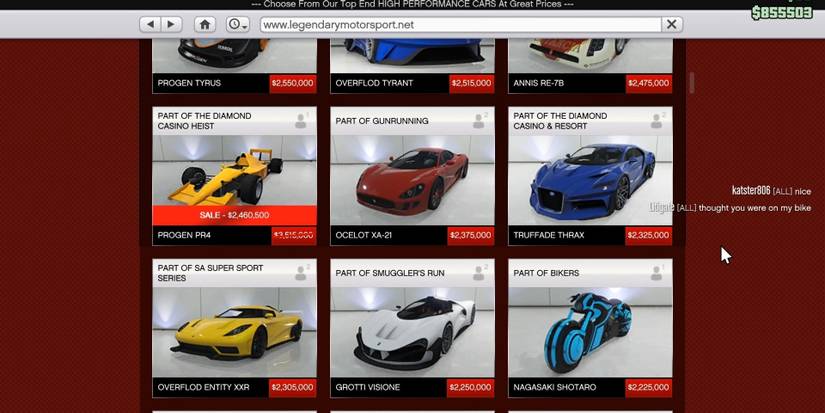Click the PART OF THE DIAMOND CASINO & RESORT header
This screenshot has height=413, width=825.
click(560, 121)
